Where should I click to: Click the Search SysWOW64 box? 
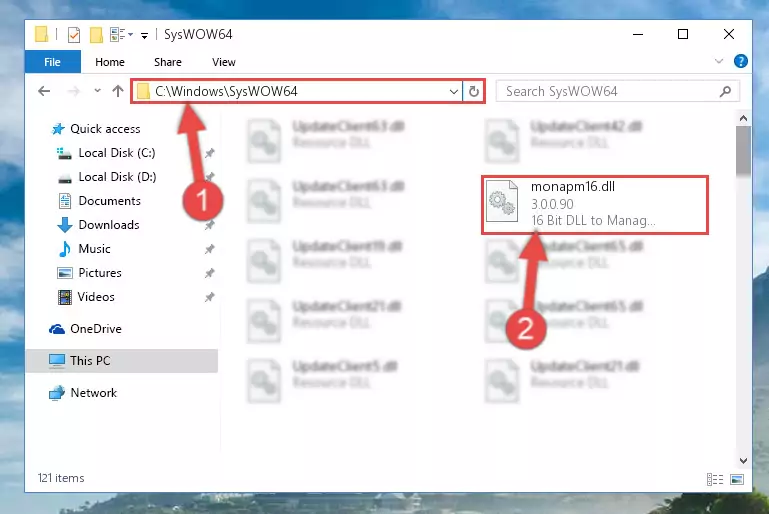617,91
